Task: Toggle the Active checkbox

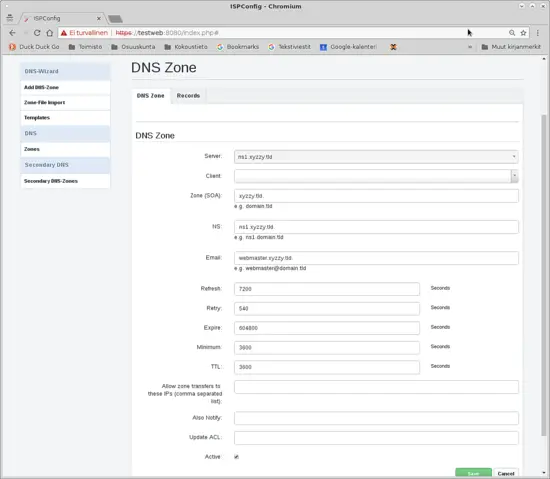Action: pyautogui.click(x=236, y=457)
